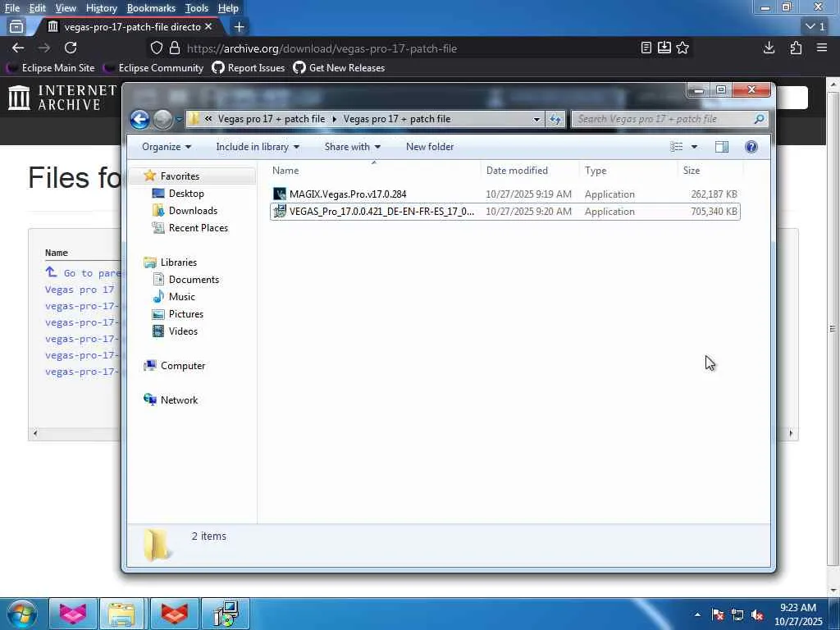The image size is (840, 630).
Task: Click the blue Help question mark icon
Action: click(751, 147)
